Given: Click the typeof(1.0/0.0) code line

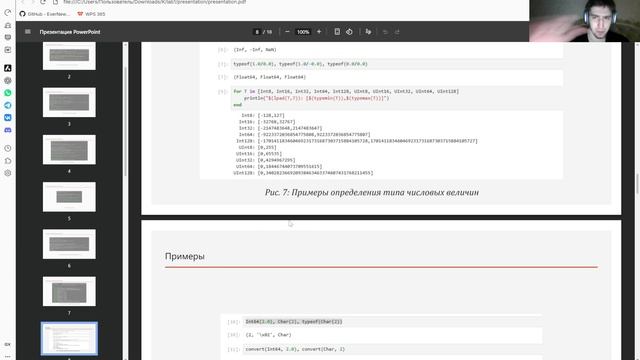Looking at the screenshot, I should (x=300, y=64).
